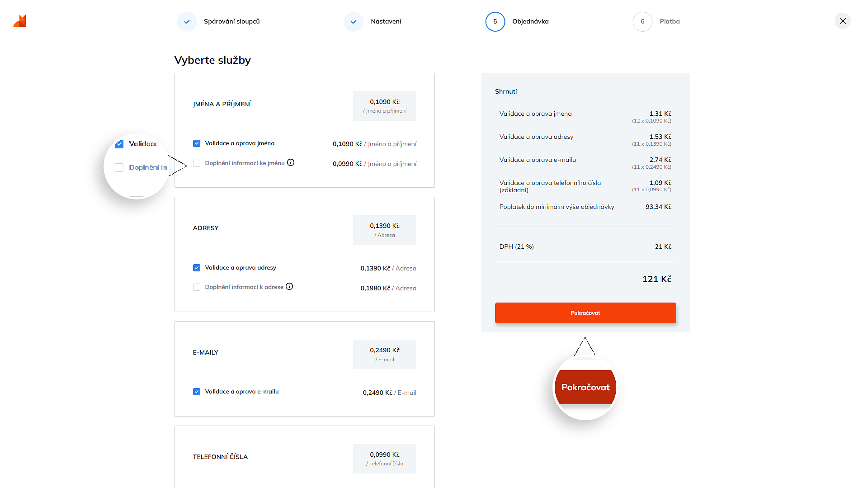868x488 pixels.
Task: Click info icon next to Doplnění informací ke jménu
Action: tap(291, 163)
